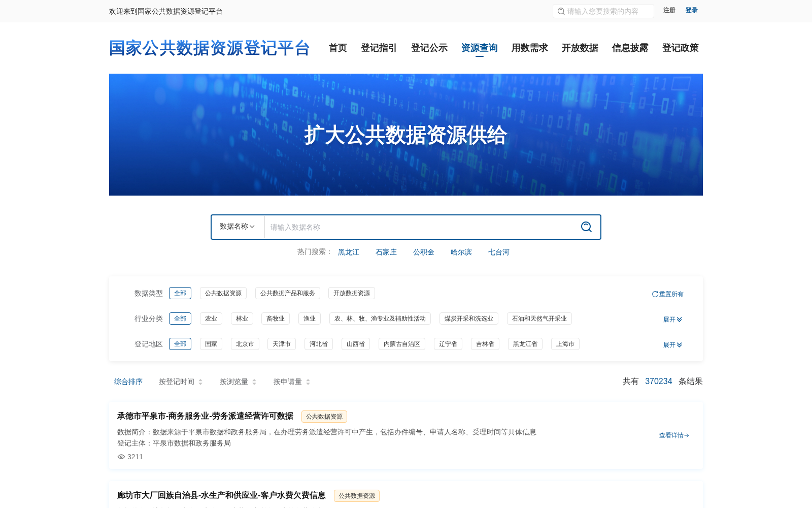Click the 登录 link

tap(691, 10)
